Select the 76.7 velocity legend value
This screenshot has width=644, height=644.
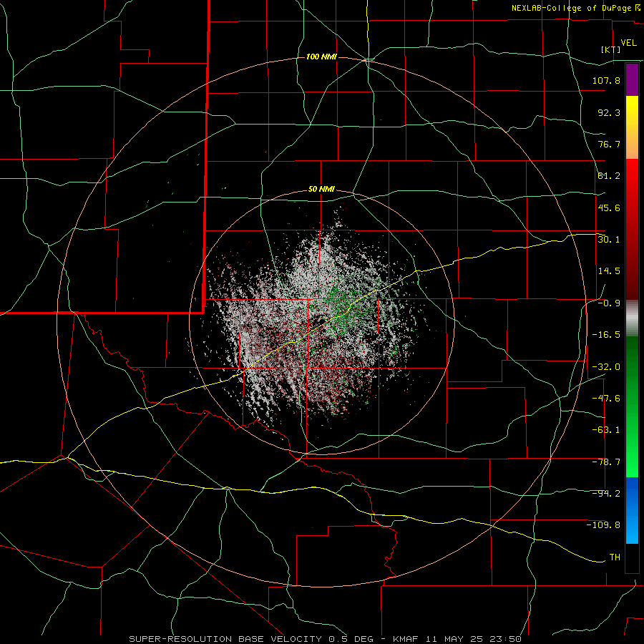tap(609, 144)
